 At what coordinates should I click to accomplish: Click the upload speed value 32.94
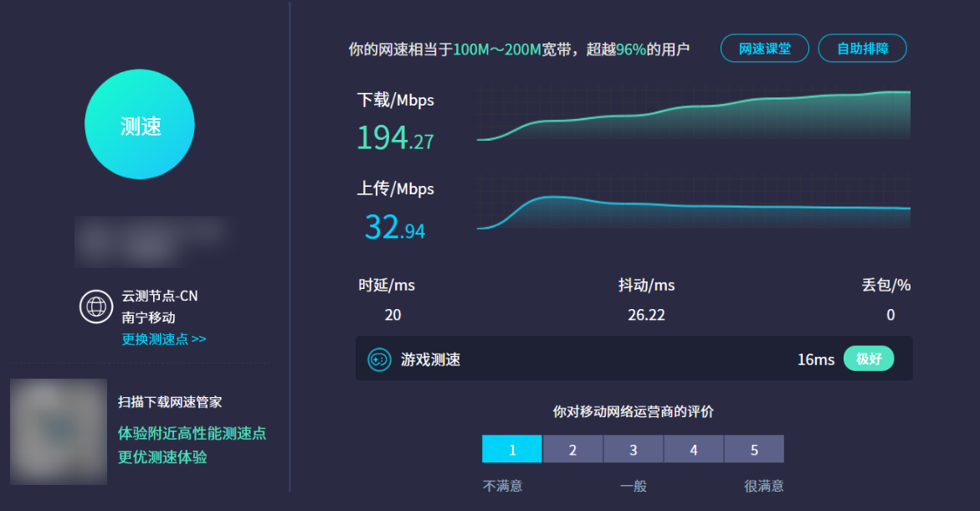[395, 226]
